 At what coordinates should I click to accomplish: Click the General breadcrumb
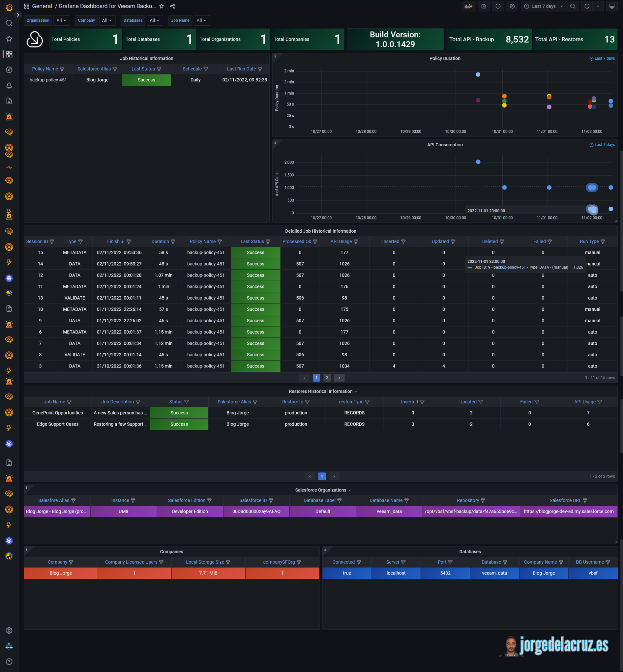42,6
